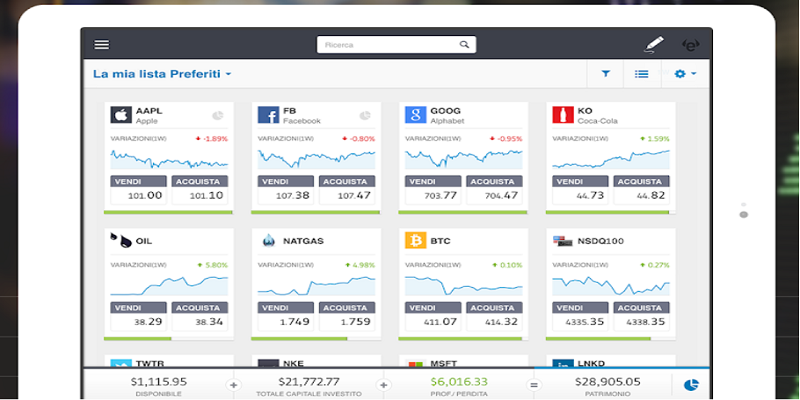This screenshot has height=400, width=800.
Task: Click the 1.59% KO variation
Action: pos(654,139)
